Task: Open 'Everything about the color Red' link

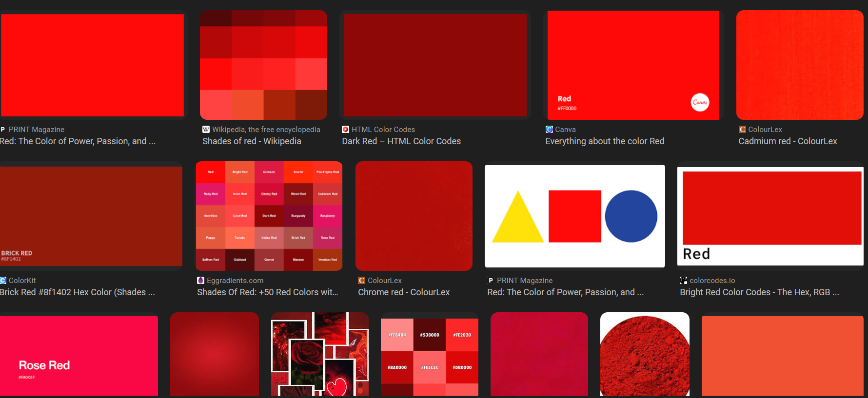Action: (x=605, y=141)
